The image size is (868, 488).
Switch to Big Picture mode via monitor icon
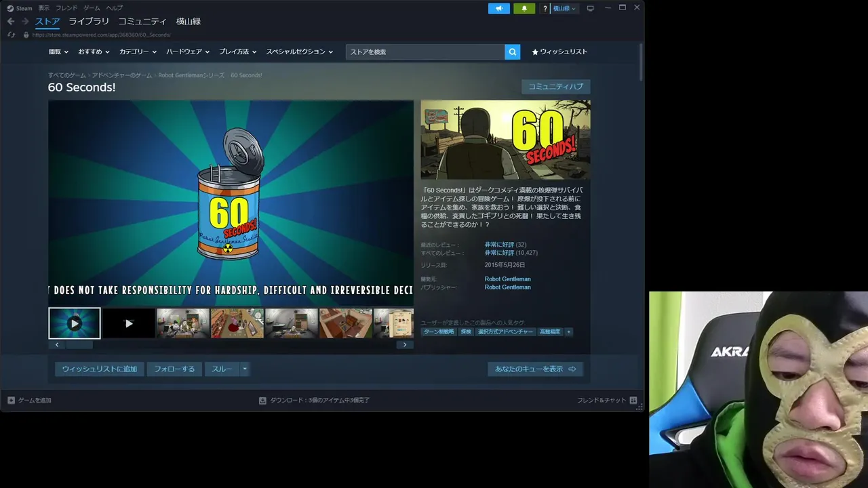590,8
